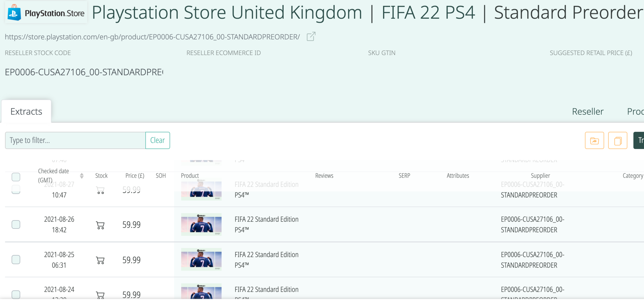The height and width of the screenshot is (300, 644).
Task: Toggle the select-all header checkbox
Action: point(16,177)
